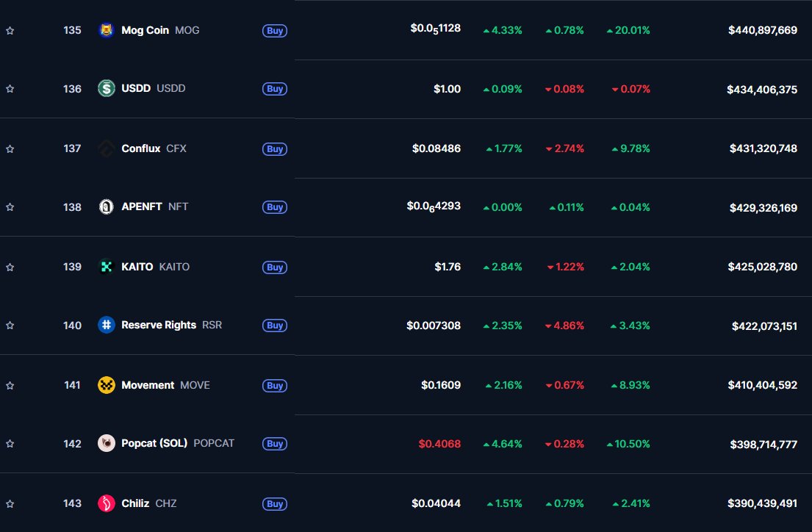The image size is (812, 532).
Task: Select the dark Conflux coin logo
Action: pos(106,148)
